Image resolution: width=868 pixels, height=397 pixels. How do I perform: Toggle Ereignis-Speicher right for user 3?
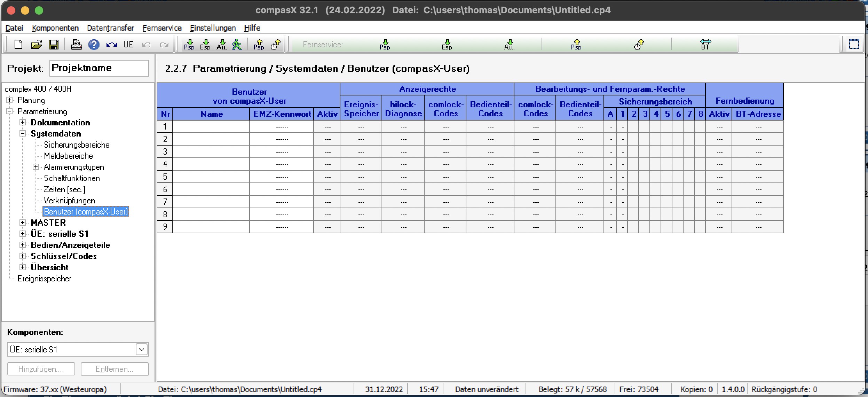(361, 152)
